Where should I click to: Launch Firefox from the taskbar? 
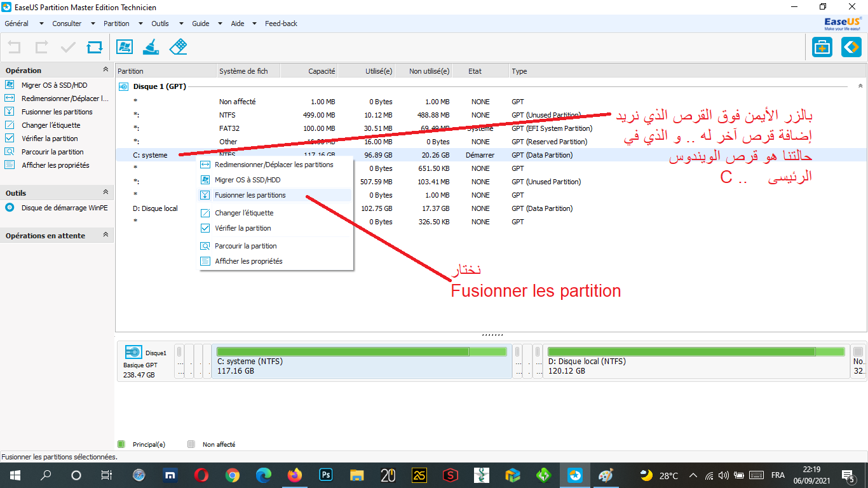pyautogui.click(x=295, y=475)
